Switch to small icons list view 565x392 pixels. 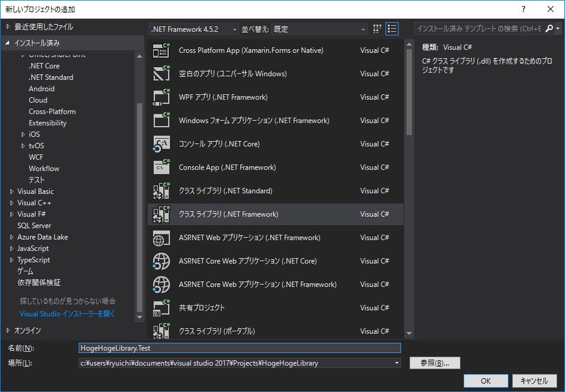pos(391,29)
